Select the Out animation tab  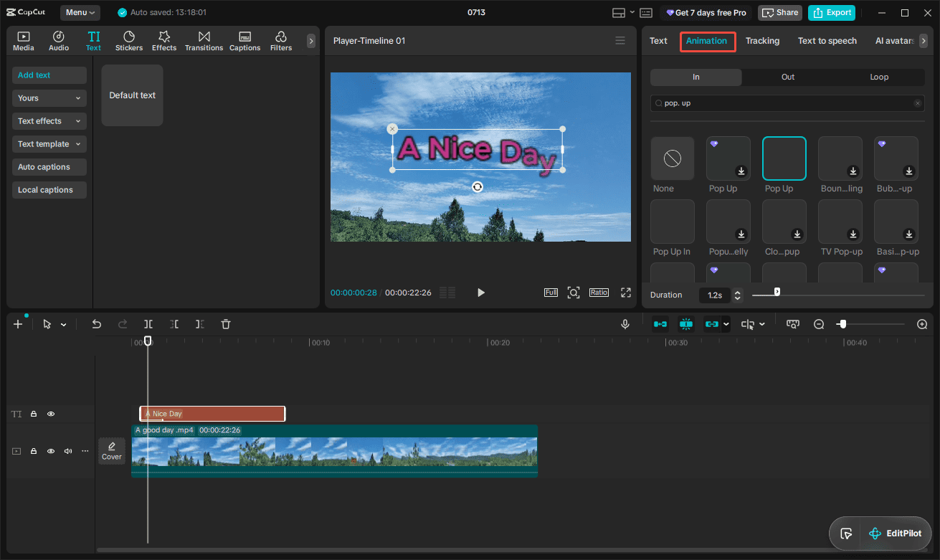(x=788, y=77)
